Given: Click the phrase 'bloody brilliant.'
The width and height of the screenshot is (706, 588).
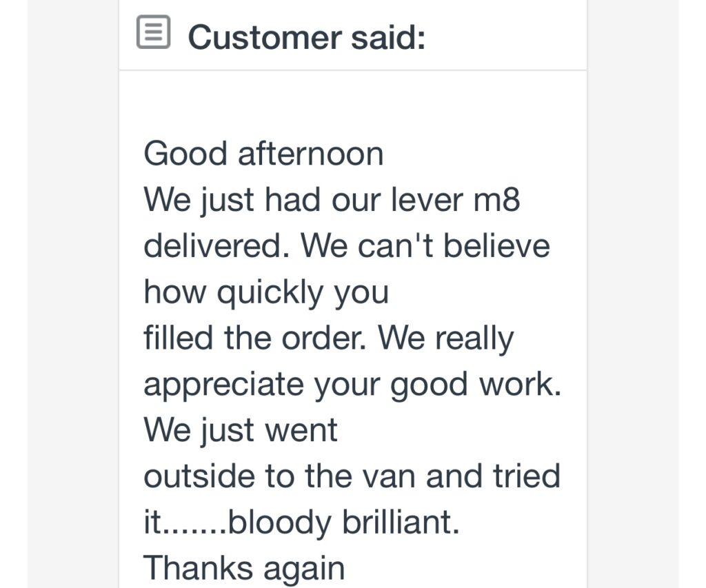Looking at the screenshot, I should coord(344,523).
